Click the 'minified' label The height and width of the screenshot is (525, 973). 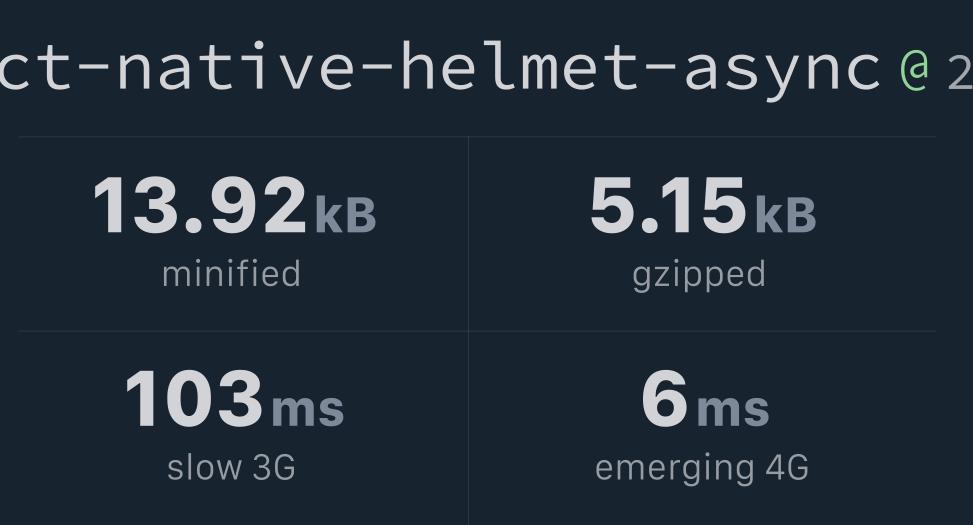click(231, 274)
